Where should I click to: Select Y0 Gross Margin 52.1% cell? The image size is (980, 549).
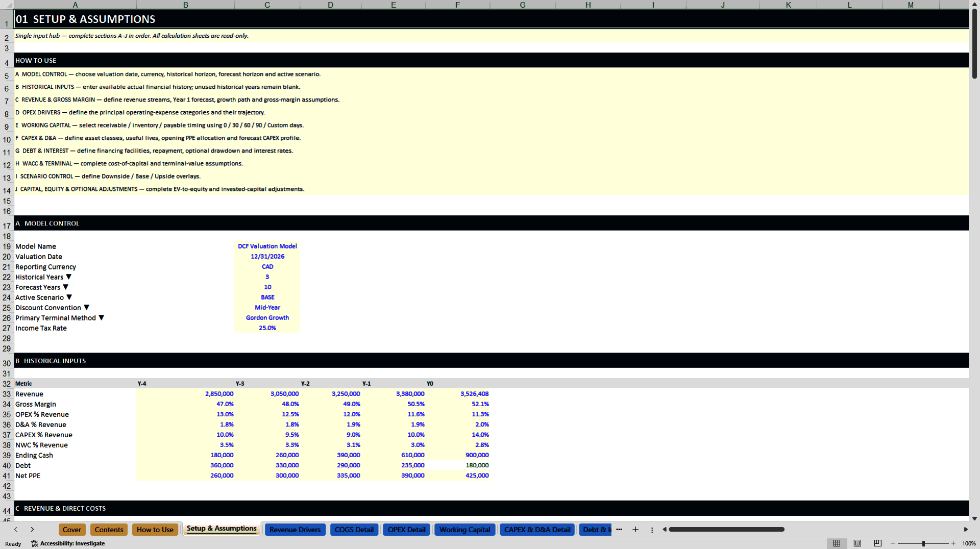(x=457, y=404)
